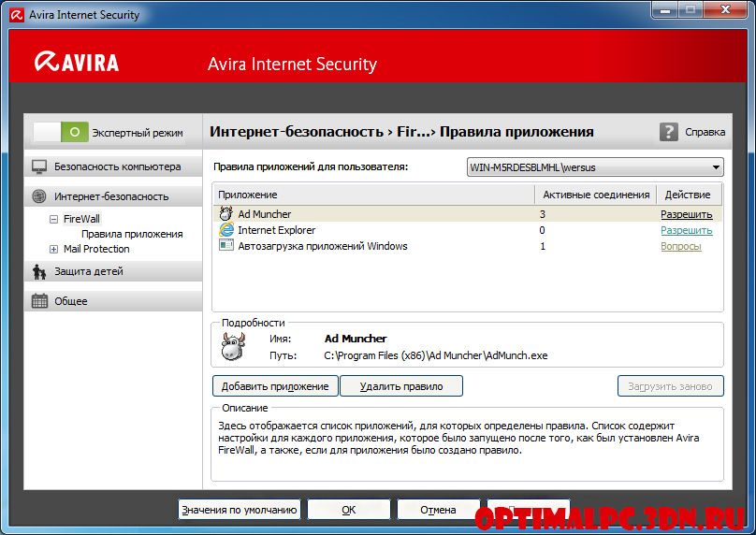Close the Avira Internet Security window
Screen dimensions: 756x535
click(726, 9)
